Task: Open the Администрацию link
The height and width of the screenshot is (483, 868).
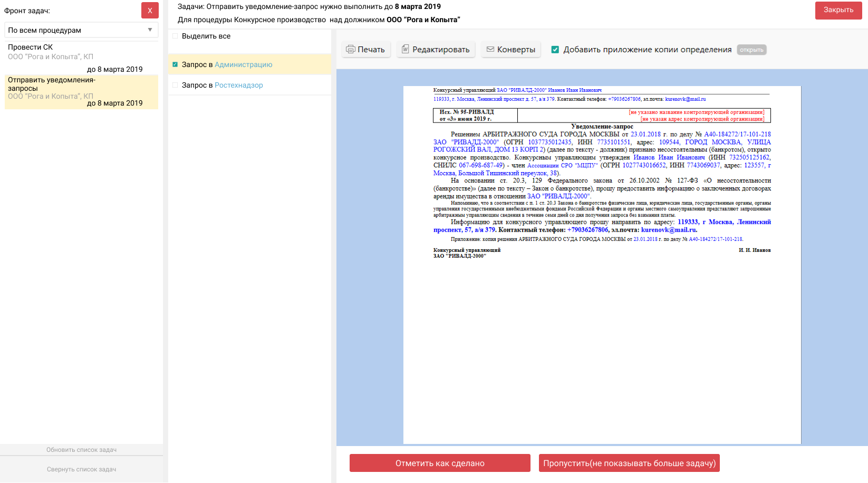Action: 243,64
